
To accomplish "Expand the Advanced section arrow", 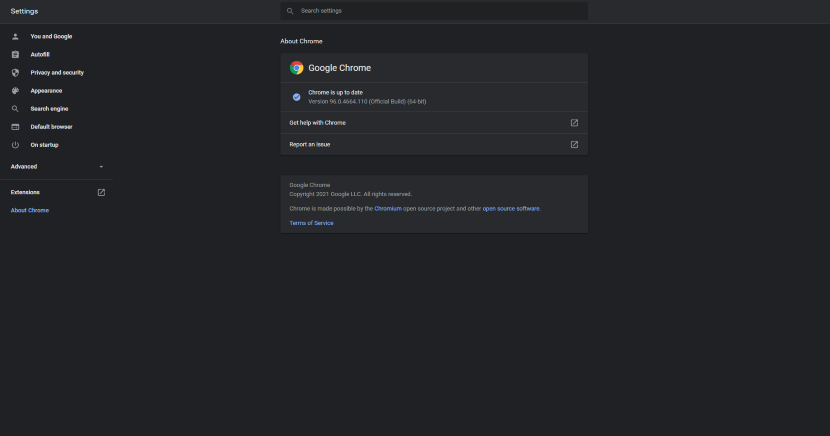I will (x=101, y=167).
